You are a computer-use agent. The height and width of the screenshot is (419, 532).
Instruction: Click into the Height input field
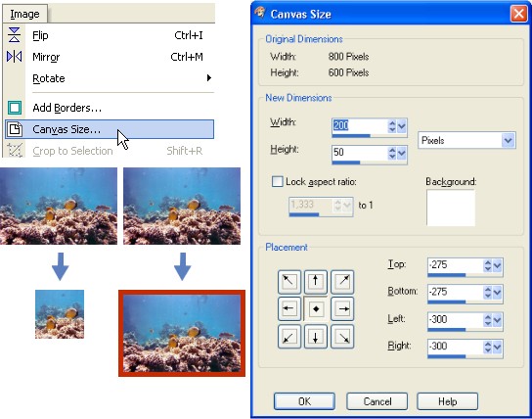pos(359,153)
